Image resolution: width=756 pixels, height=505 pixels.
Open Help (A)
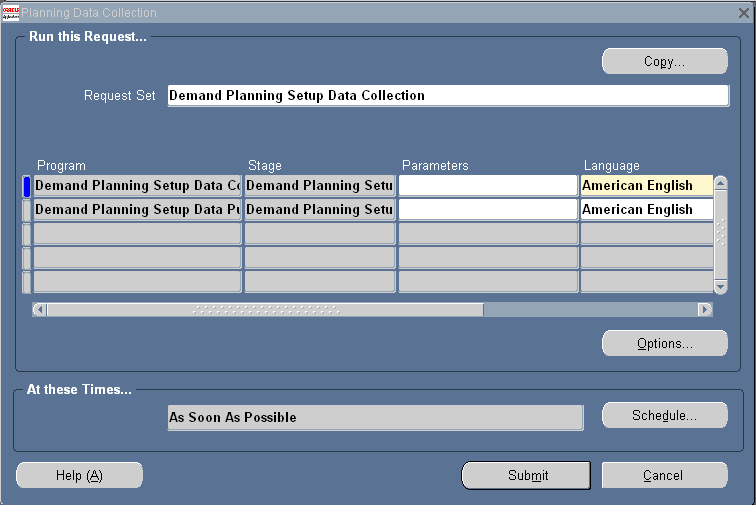[x=80, y=476]
